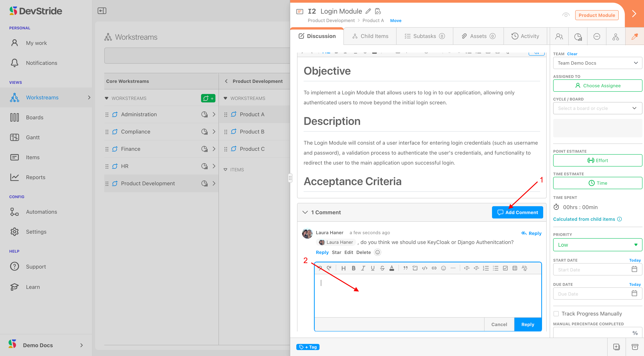644x356 pixels.
Task: Pick text color in reply toolbar
Action: pos(392,268)
